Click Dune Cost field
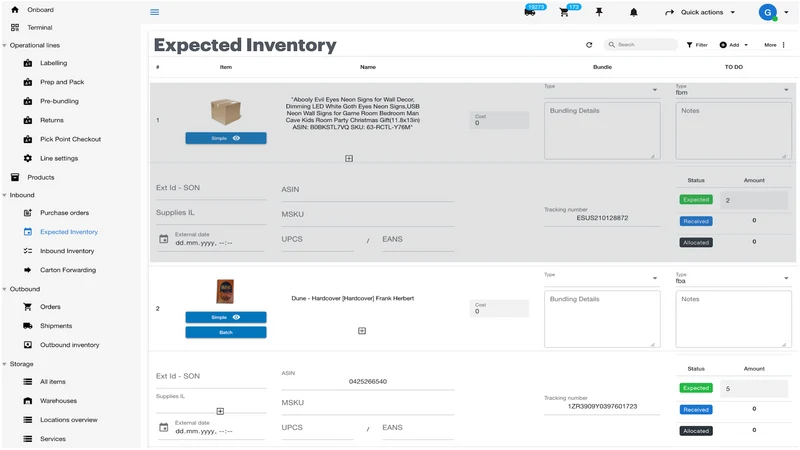This screenshot has height=450, width=800. coord(499,308)
